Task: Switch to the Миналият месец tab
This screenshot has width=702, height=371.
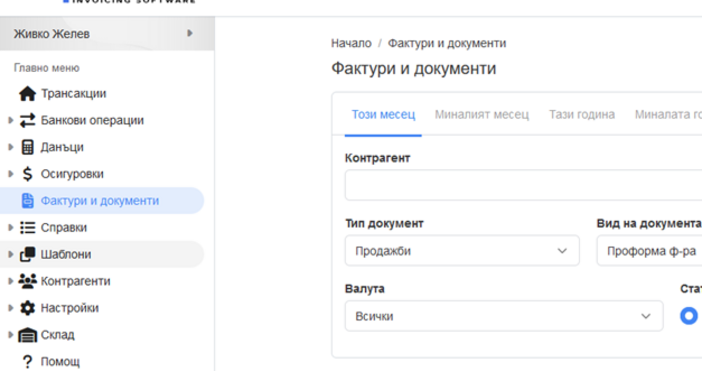Action: 482,115
